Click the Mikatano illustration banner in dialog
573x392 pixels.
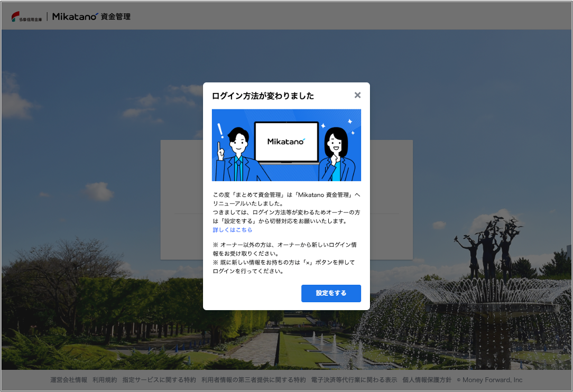[286, 145]
